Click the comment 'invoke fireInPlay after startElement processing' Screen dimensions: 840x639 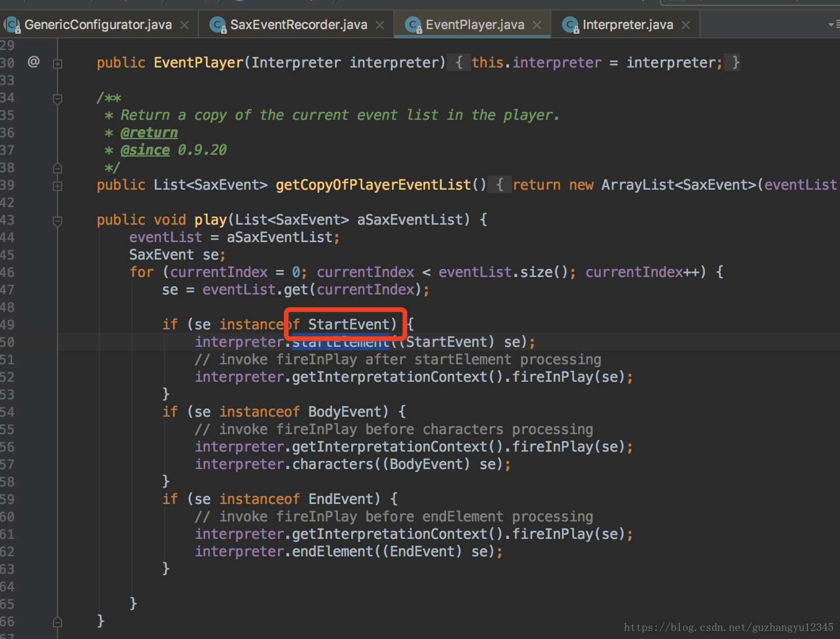pyautogui.click(x=398, y=360)
